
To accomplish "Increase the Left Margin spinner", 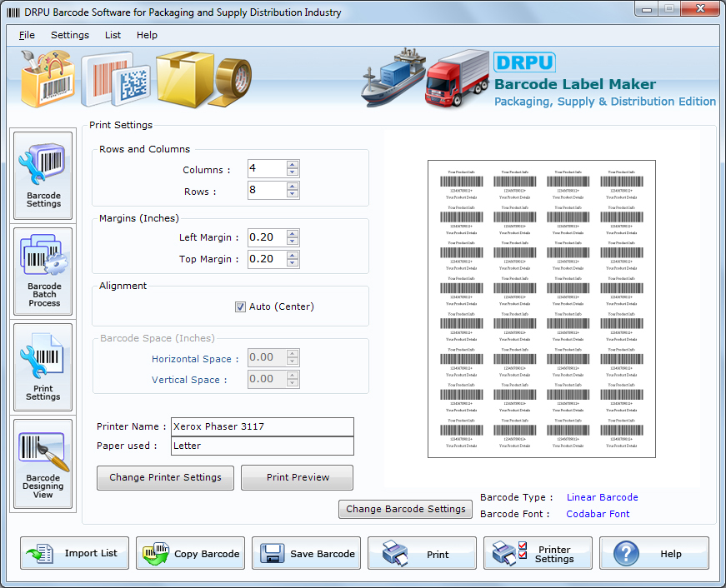I will click(x=292, y=233).
